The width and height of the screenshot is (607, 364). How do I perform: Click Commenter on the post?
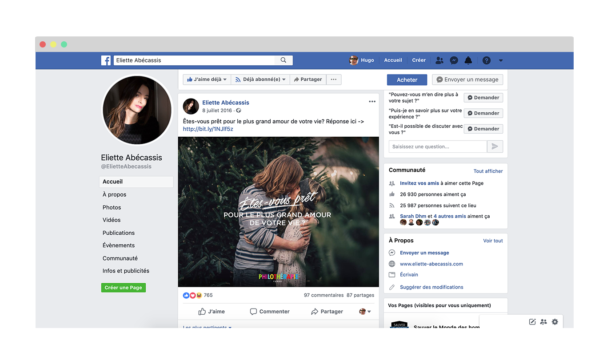tap(270, 312)
